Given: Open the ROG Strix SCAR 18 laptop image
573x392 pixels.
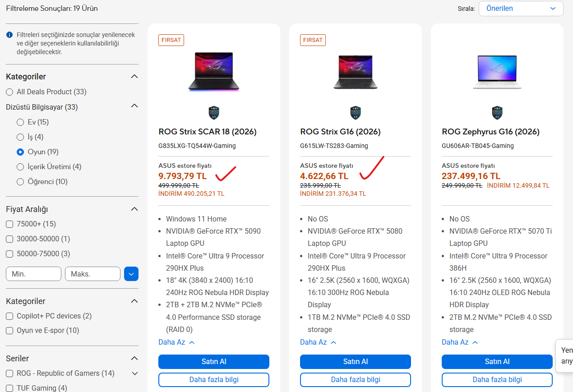Looking at the screenshot, I should [214, 72].
